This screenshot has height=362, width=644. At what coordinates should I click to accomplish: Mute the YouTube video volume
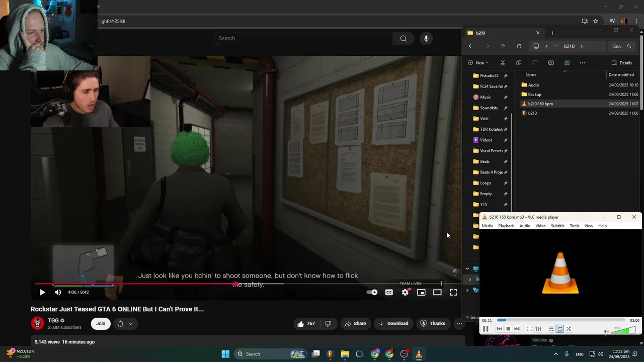coord(58,292)
